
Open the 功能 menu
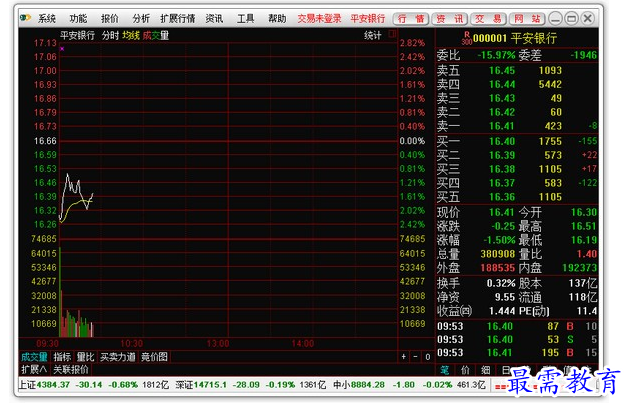click(78, 18)
